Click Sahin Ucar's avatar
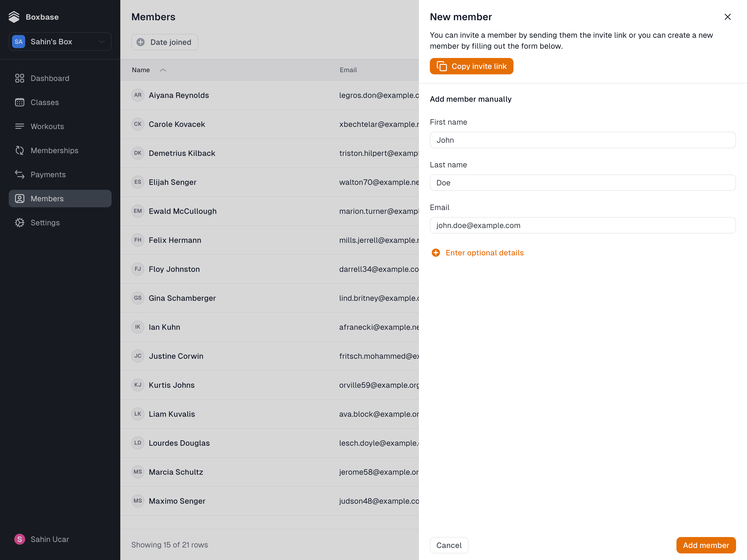Viewport: 747px width, 560px height. point(20,539)
